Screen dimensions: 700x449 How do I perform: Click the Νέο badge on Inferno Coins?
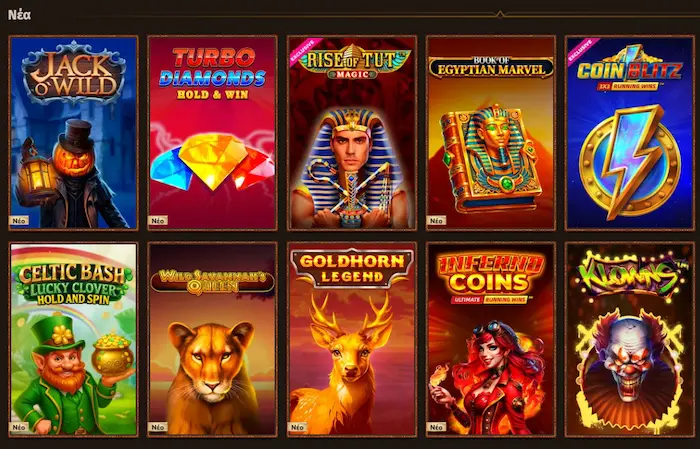pos(437,427)
